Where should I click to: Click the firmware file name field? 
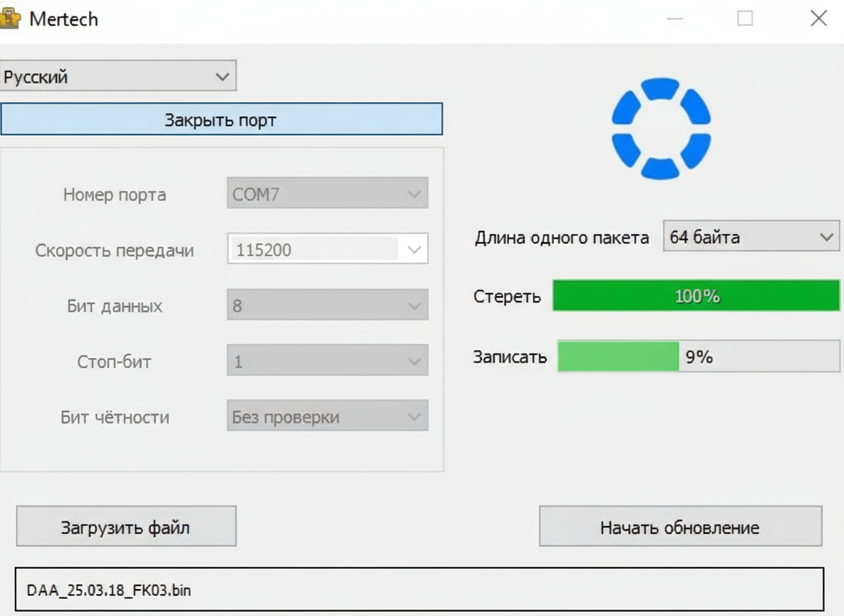point(419,590)
